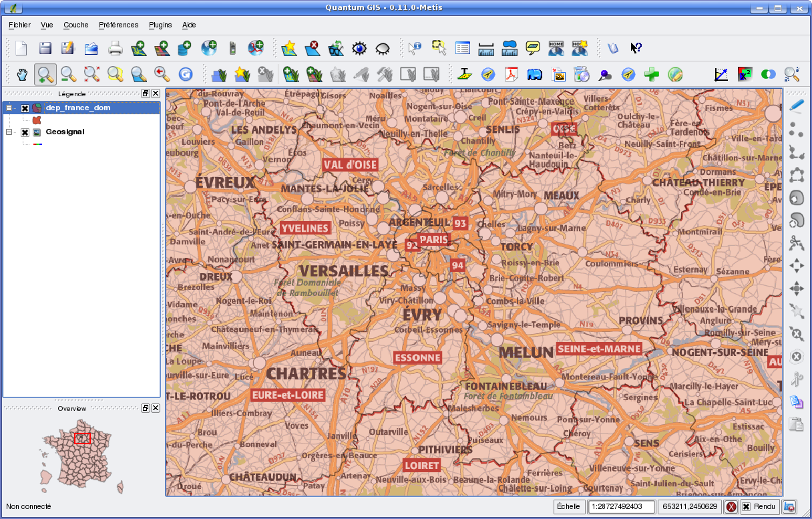This screenshot has width=812, height=519.
Task: Open the Couche menu
Action: (x=76, y=25)
